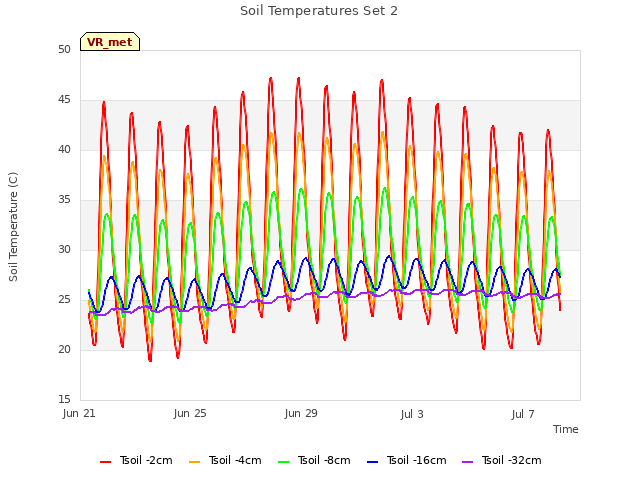Toggle the Tsoil -4cm legend entry
The width and height of the screenshot is (640, 480).
pos(225,460)
